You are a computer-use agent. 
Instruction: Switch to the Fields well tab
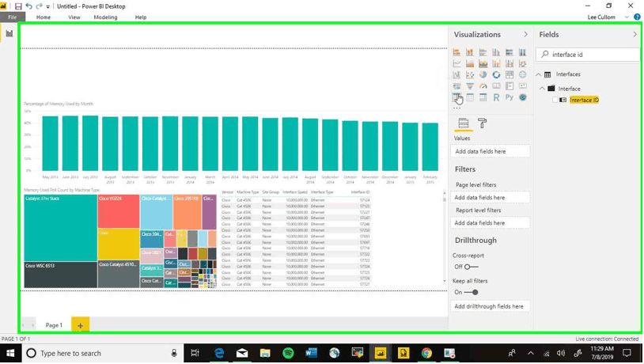tap(464, 123)
